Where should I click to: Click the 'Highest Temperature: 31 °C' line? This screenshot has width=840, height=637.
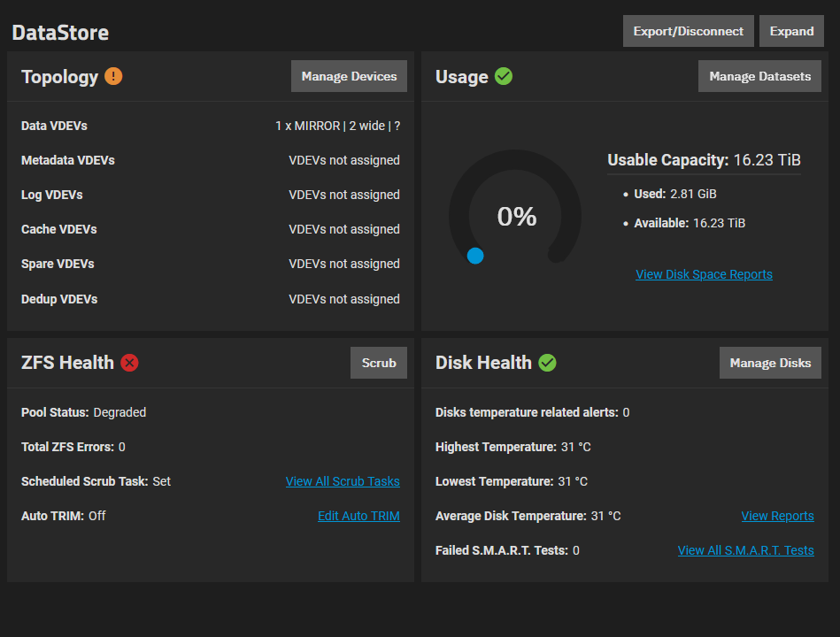pos(513,447)
